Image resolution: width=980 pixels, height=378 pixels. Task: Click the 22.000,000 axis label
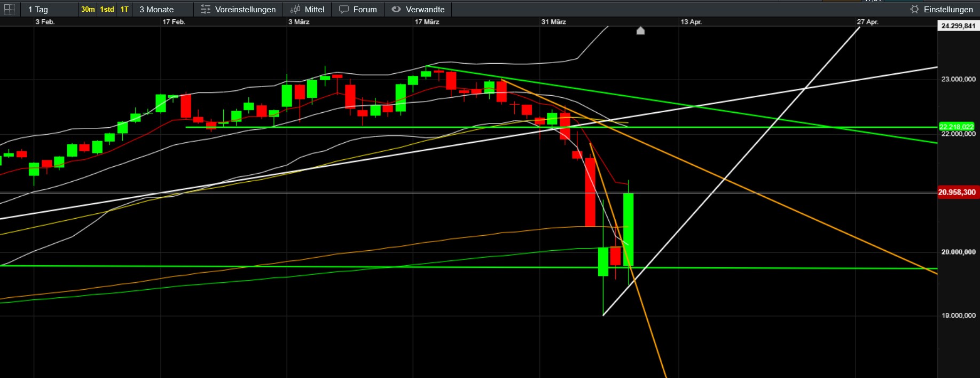958,134
